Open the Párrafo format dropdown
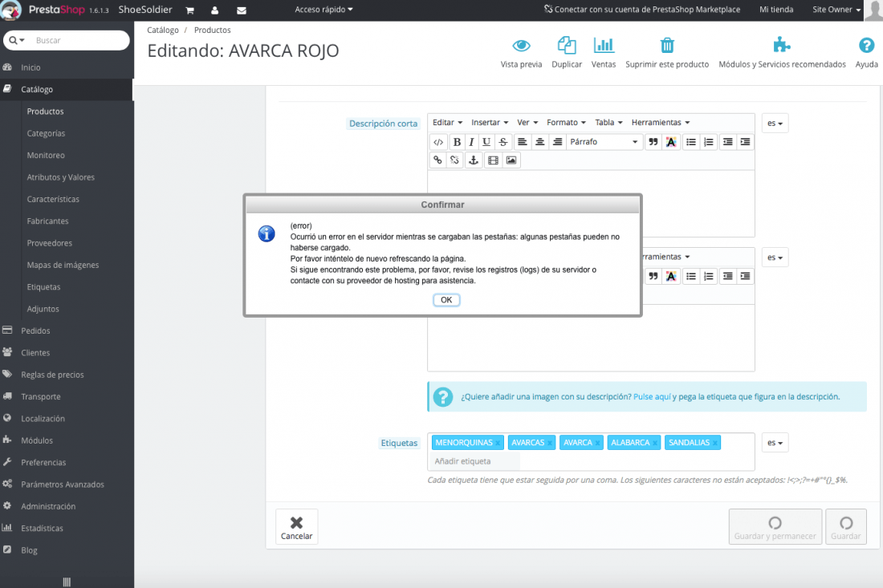This screenshot has width=883, height=588. pyautogui.click(x=604, y=142)
